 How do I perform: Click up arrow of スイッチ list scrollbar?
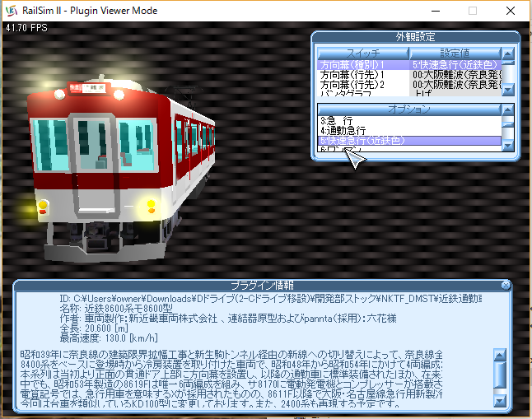(x=507, y=54)
